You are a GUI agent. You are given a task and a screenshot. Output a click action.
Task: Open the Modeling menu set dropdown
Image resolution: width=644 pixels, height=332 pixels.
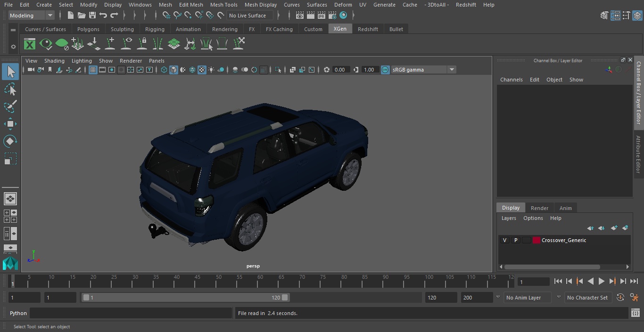point(32,16)
